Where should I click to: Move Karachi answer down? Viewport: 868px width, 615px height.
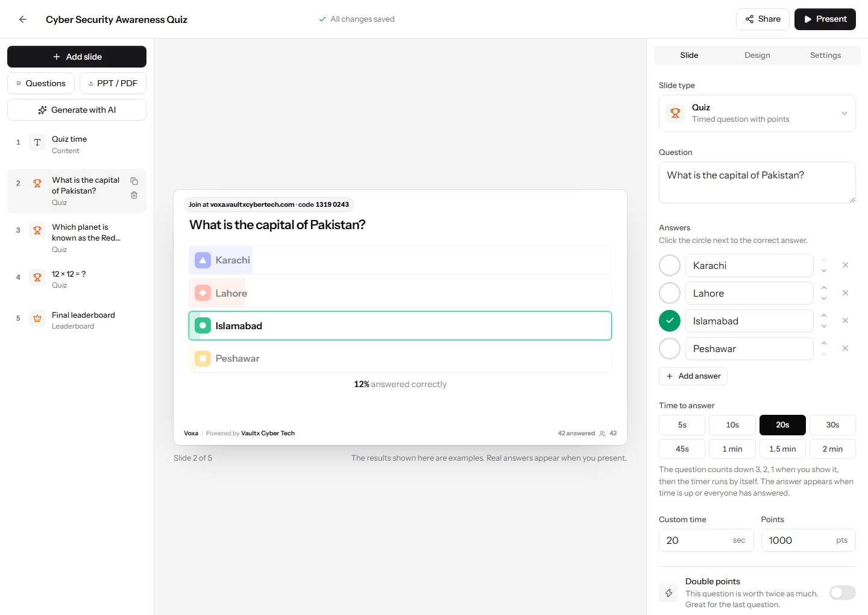coord(824,271)
